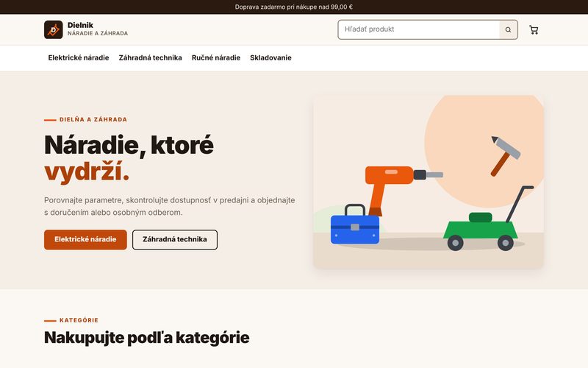Screen dimensions: 588x368
Task: Click the hero illustration with tools
Action: (429, 182)
